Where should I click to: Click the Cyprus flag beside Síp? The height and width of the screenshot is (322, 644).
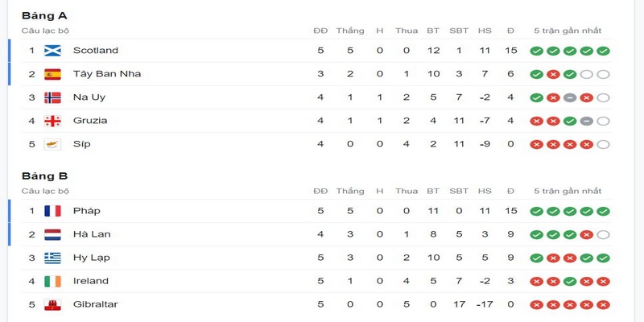tap(52, 144)
